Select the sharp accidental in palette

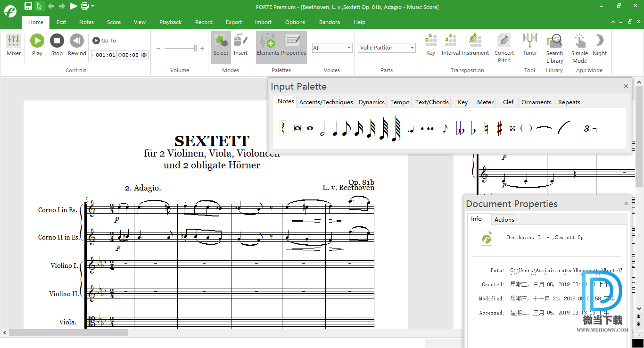coord(499,128)
